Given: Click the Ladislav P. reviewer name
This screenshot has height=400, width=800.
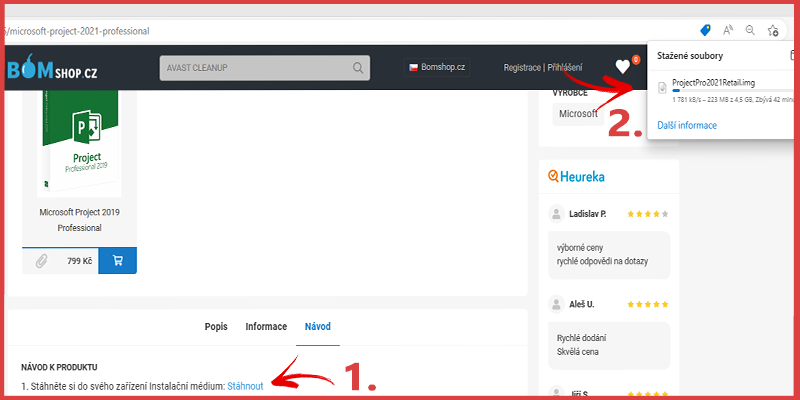Looking at the screenshot, I should pyautogui.click(x=588, y=214).
